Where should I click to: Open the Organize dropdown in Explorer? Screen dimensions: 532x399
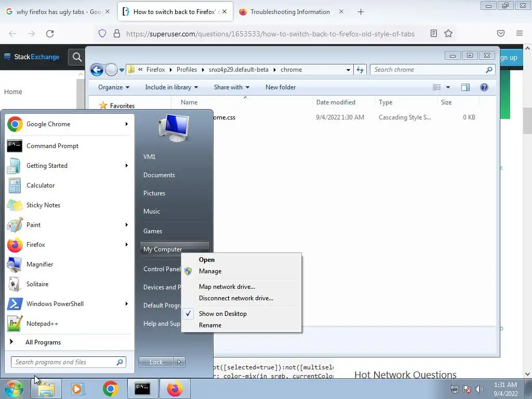114,87
